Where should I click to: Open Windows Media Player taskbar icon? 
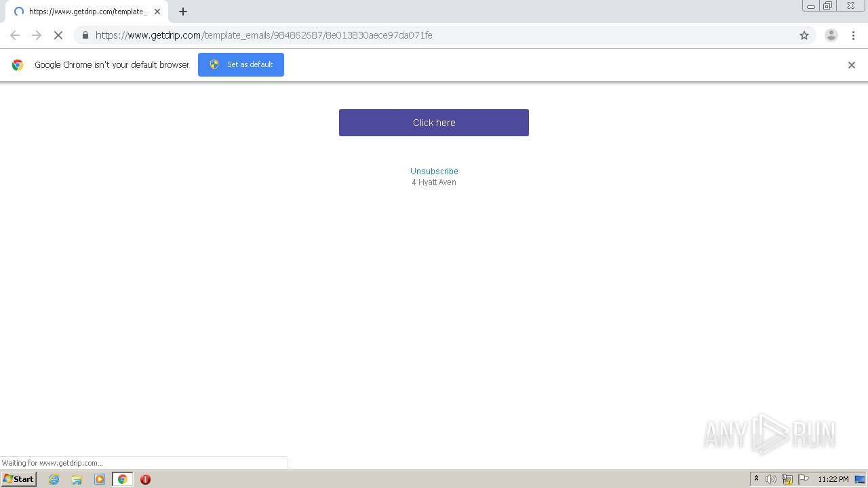click(100, 479)
